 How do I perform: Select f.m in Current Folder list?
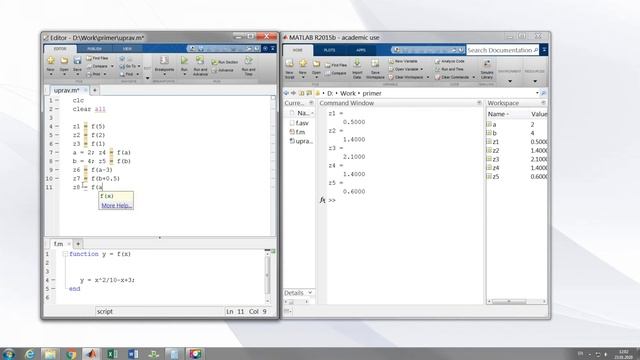[x=298, y=132]
